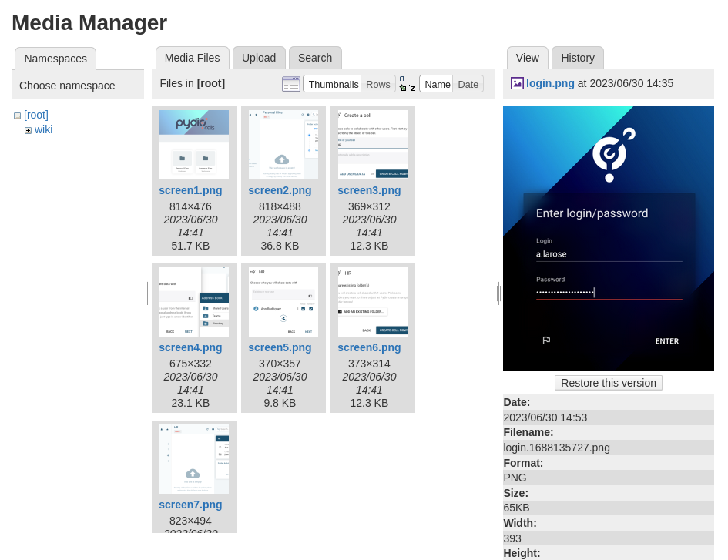Open the Upload tab
Screen dimensions: 728x560
pyautogui.click(x=259, y=58)
